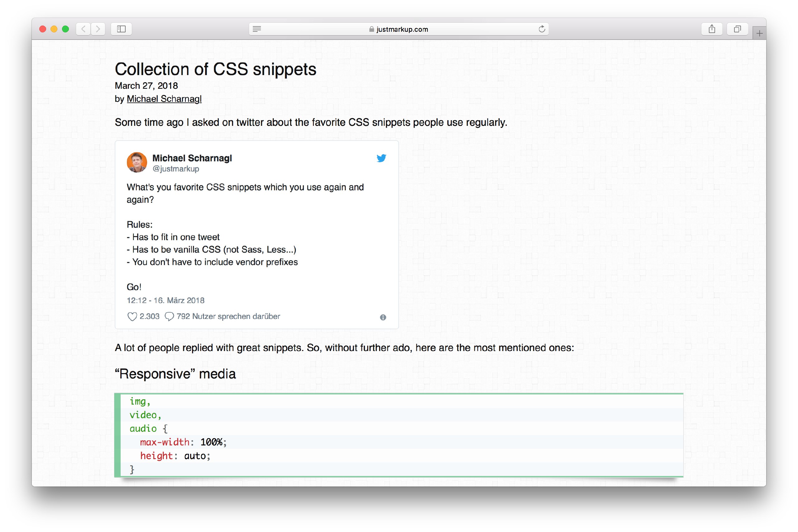Click the 'max-width: 100%;' code line

coord(183,442)
